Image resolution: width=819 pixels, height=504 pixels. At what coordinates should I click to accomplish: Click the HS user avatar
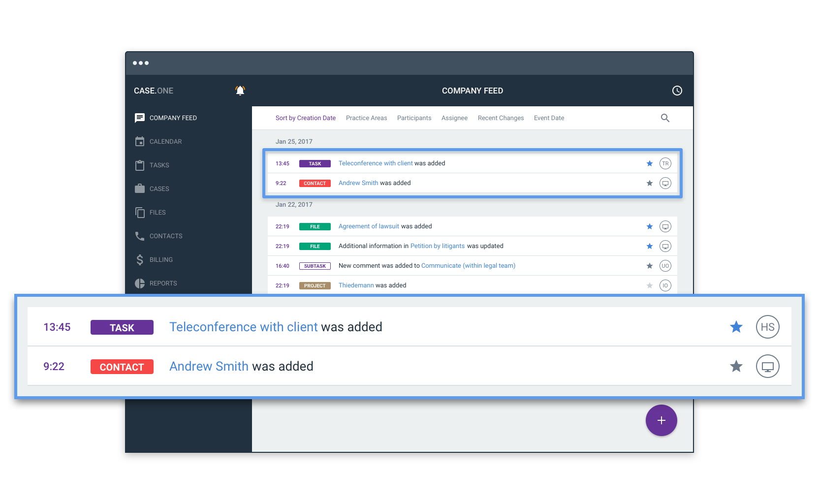767,327
